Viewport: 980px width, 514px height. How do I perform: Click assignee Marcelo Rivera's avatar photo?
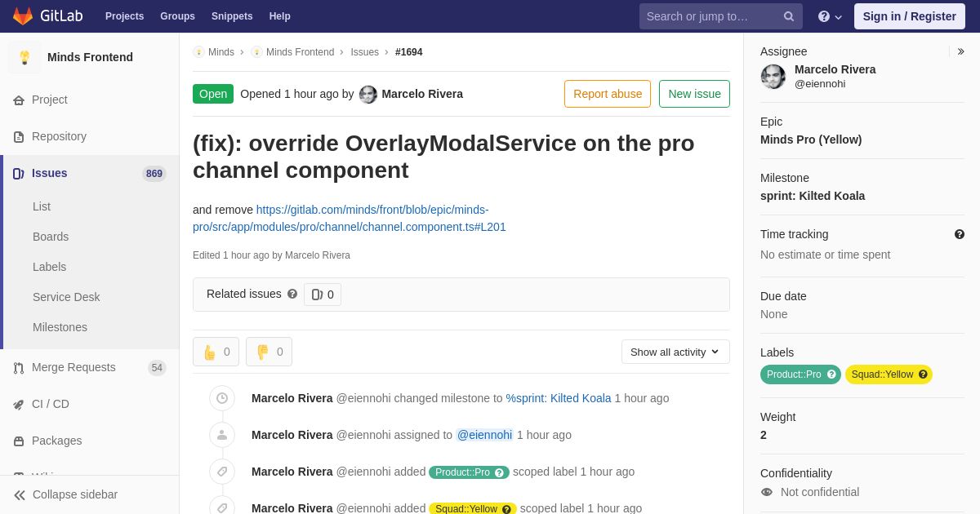(x=773, y=77)
